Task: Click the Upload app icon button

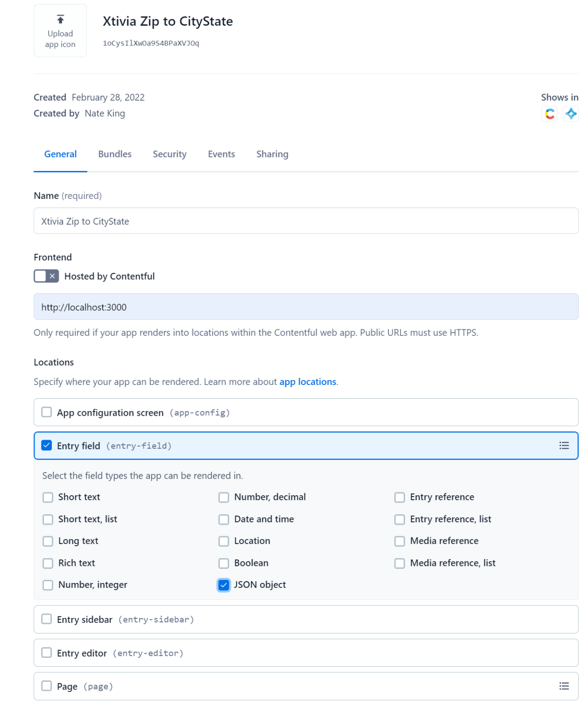Action: [60, 30]
